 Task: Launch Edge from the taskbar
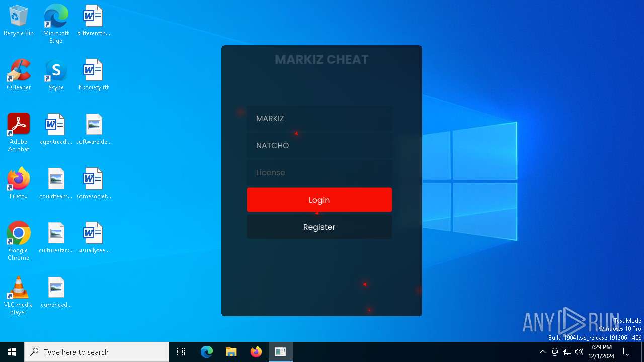(x=207, y=352)
